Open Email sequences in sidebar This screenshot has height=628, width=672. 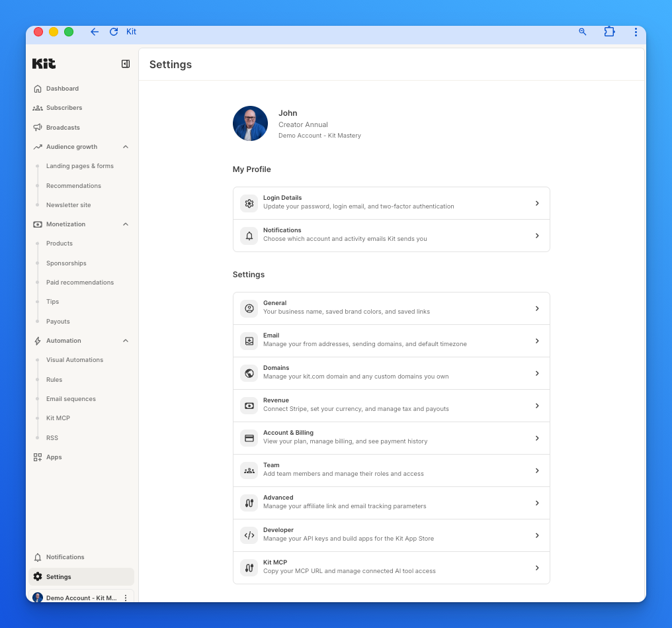click(x=71, y=399)
